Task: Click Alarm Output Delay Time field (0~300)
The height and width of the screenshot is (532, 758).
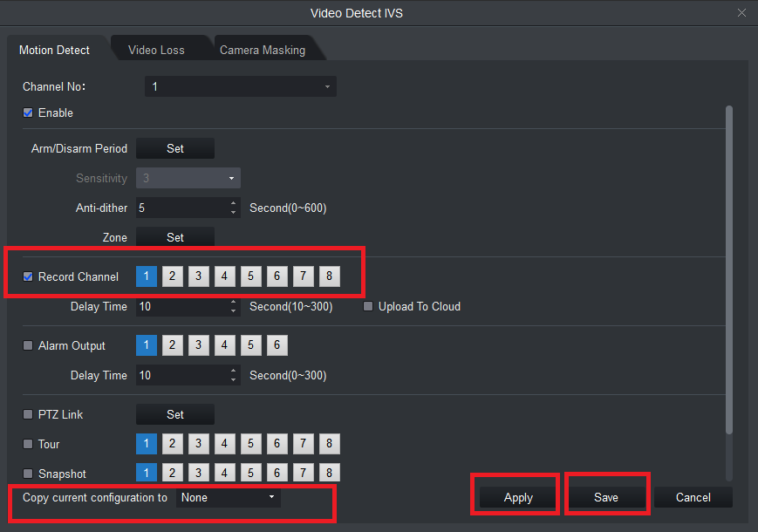Action: (x=181, y=375)
